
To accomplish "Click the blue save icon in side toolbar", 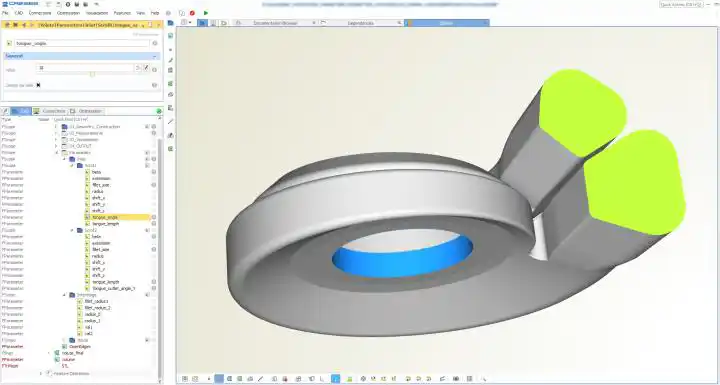I will [x=170, y=23].
